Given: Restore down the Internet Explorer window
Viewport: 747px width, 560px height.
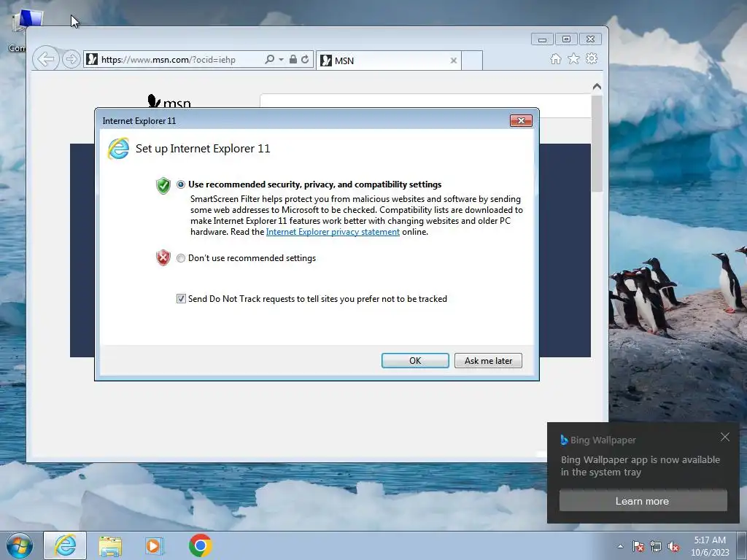Looking at the screenshot, I should coord(566,39).
